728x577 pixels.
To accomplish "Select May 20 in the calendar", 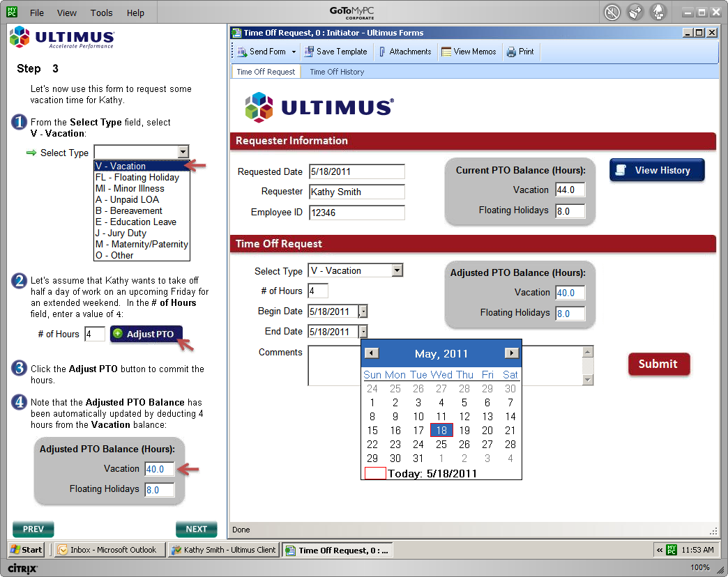I will 487,431.
